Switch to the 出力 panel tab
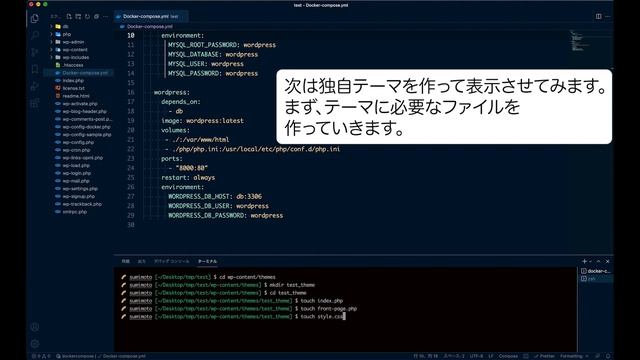Screen dimensions: 640x360 click(x=142, y=261)
